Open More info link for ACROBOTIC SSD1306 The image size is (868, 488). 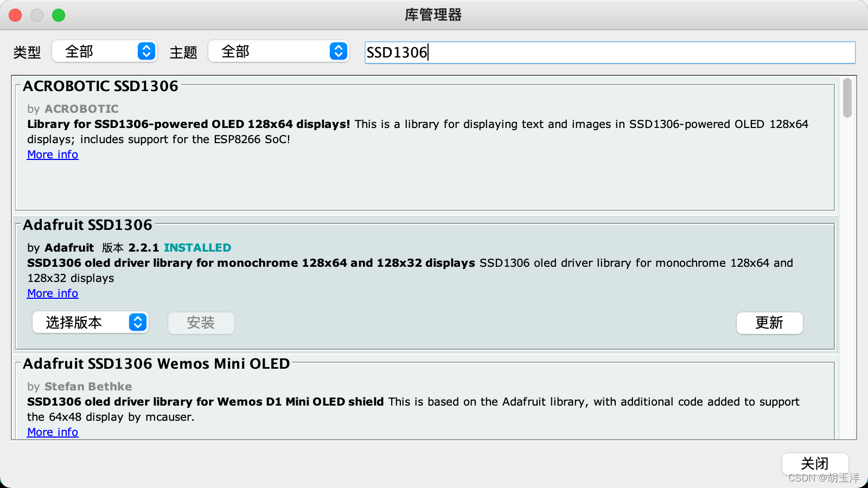[x=53, y=155]
